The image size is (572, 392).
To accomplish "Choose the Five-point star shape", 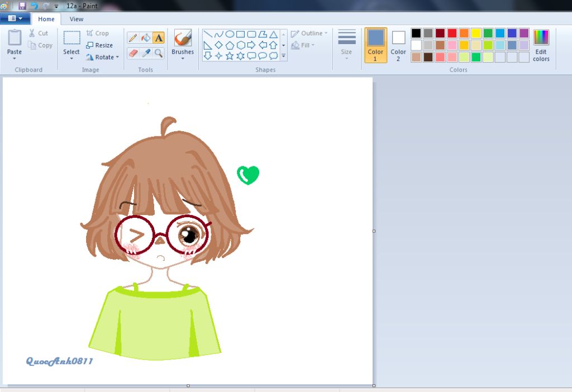I will 230,56.
